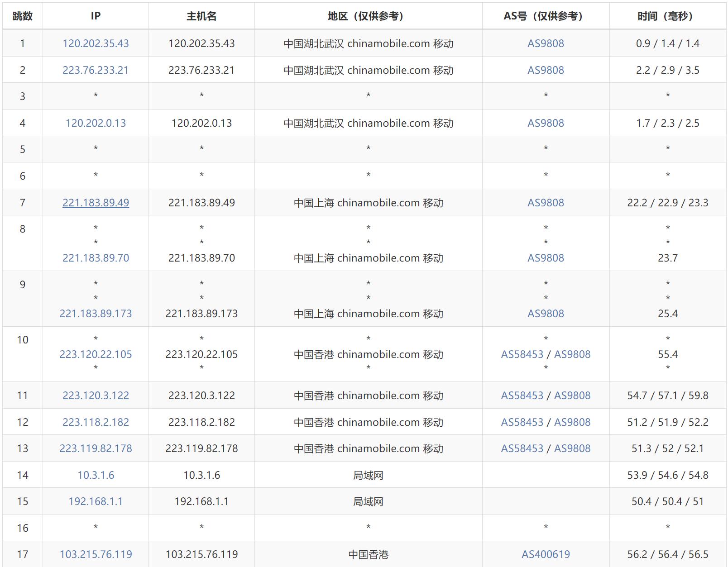Open IP link 120.202.35.43
Viewport: 728px width, 567px height.
tap(96, 43)
